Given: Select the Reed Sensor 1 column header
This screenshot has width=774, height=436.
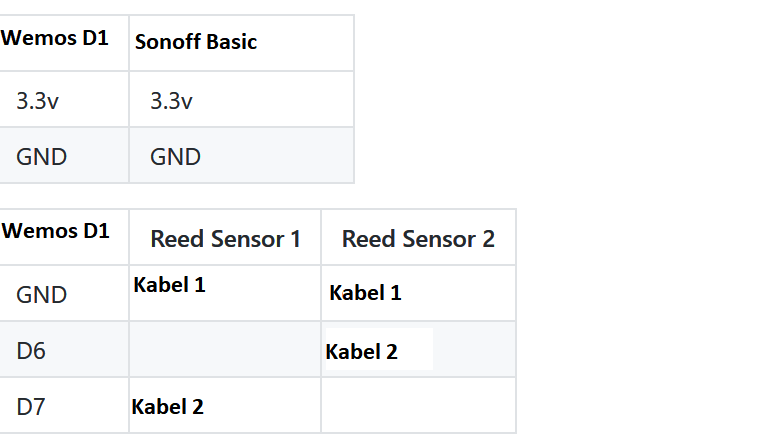Looking at the screenshot, I should click(x=225, y=239).
